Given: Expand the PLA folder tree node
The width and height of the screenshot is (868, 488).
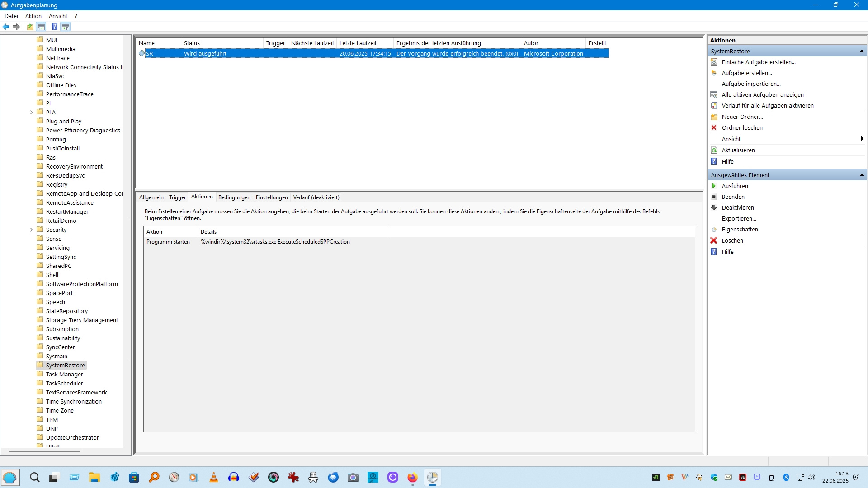Looking at the screenshot, I should [x=31, y=113].
